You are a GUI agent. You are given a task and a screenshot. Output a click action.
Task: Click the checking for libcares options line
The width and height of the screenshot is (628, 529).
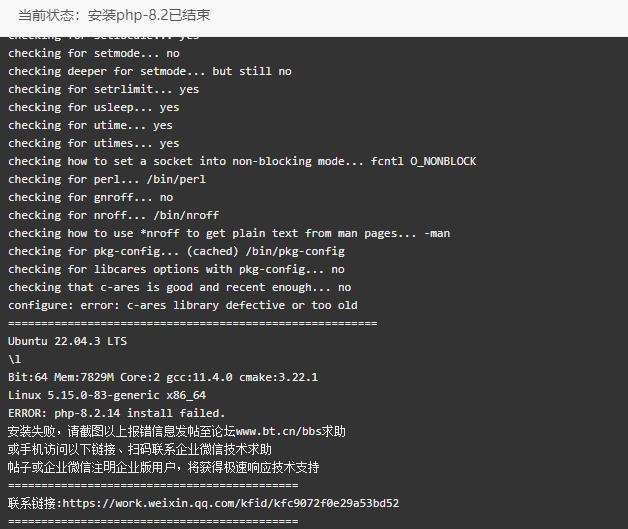pos(176,269)
